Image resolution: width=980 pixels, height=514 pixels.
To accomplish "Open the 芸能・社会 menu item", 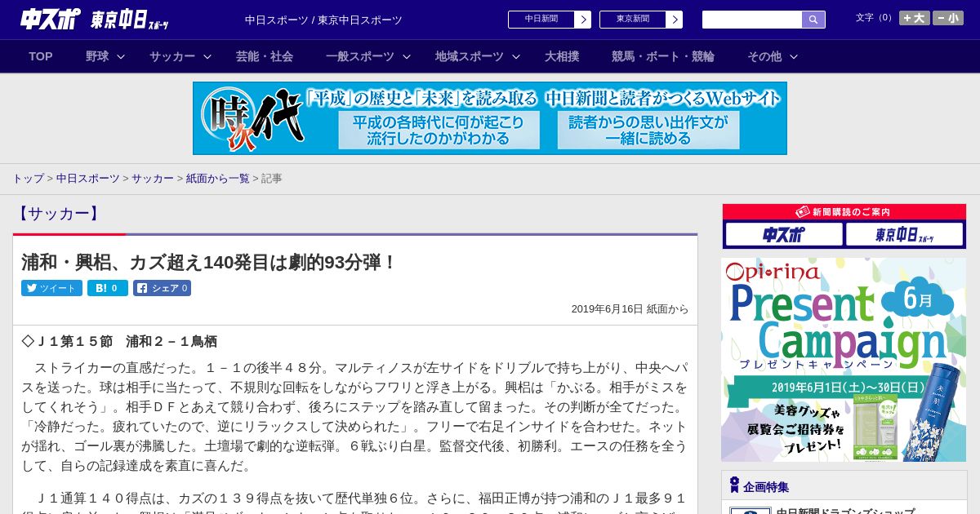I will tap(265, 56).
